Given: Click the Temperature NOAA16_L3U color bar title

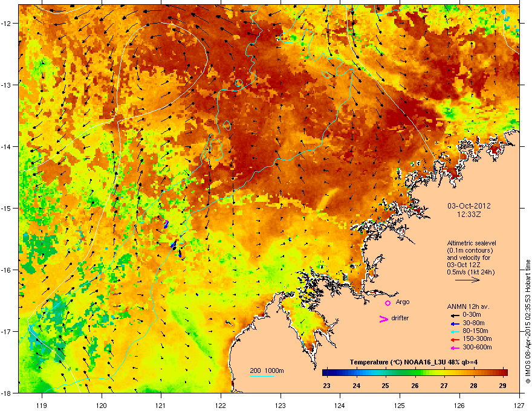Looking at the screenshot, I should (x=414, y=362).
